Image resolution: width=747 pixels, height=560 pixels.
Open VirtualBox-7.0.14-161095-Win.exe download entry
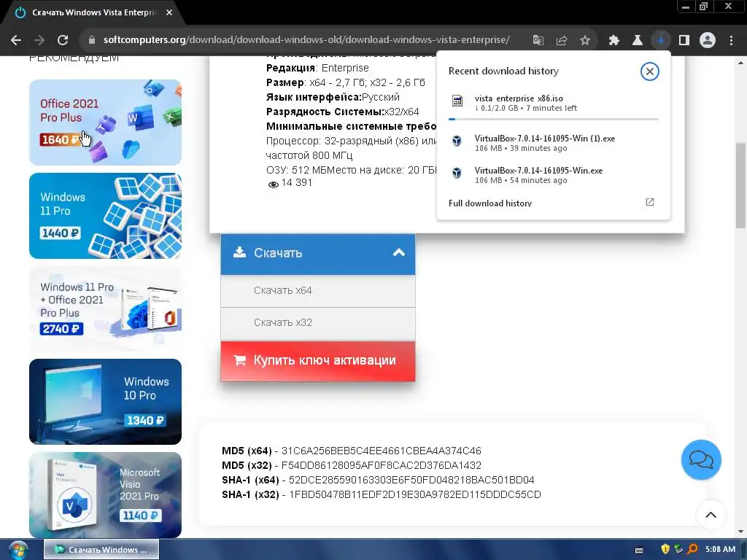(554, 175)
